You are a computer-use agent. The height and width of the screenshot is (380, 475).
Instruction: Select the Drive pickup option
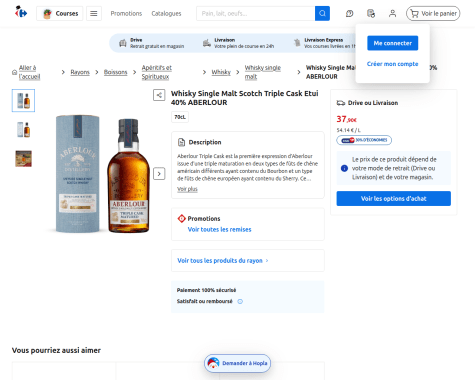(152, 43)
